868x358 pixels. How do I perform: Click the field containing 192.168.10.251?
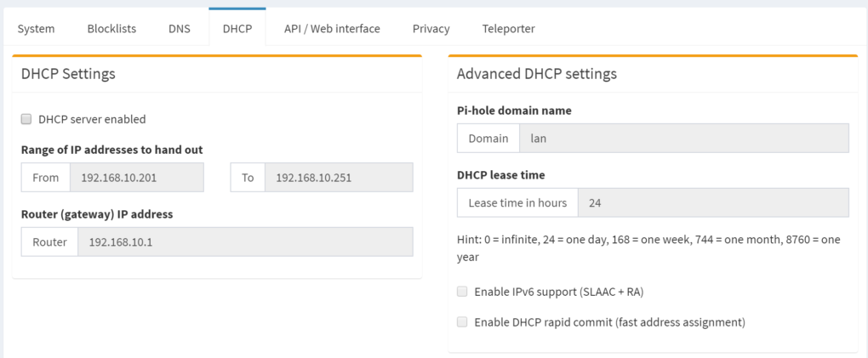(339, 178)
